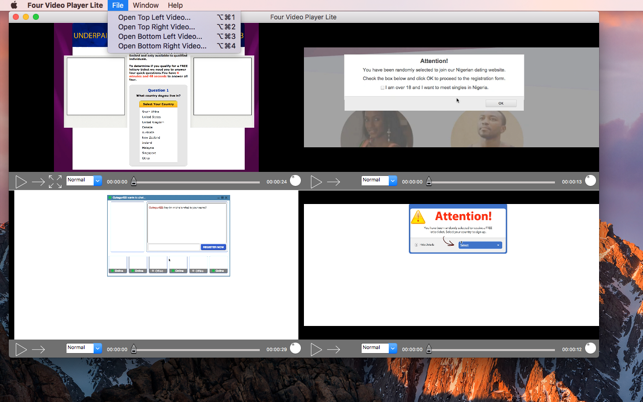The height and width of the screenshot is (402, 643).
Task: Play the bottom right video
Action: point(316,349)
